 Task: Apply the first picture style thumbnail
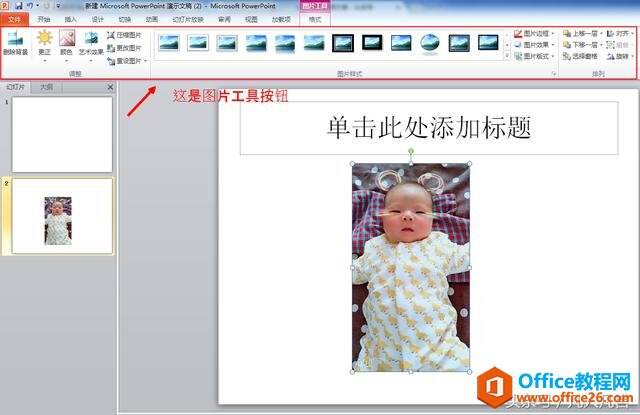pos(169,43)
